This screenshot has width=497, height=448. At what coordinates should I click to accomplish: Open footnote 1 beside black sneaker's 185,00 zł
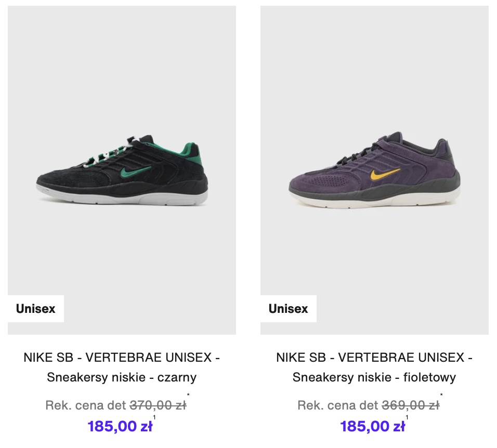pyautogui.click(x=154, y=417)
